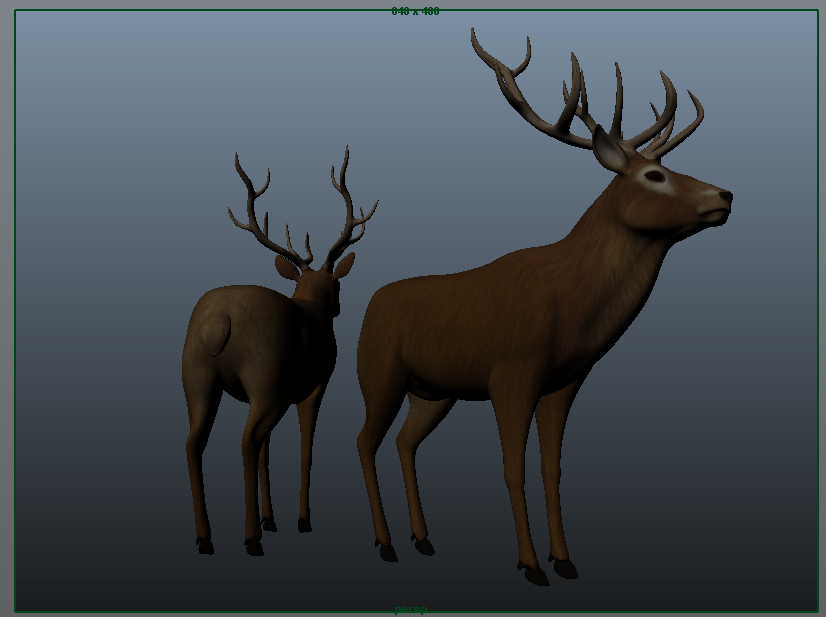This screenshot has width=826, height=617.
Task: Click the large deer's rear left hoof
Action: tap(388, 551)
